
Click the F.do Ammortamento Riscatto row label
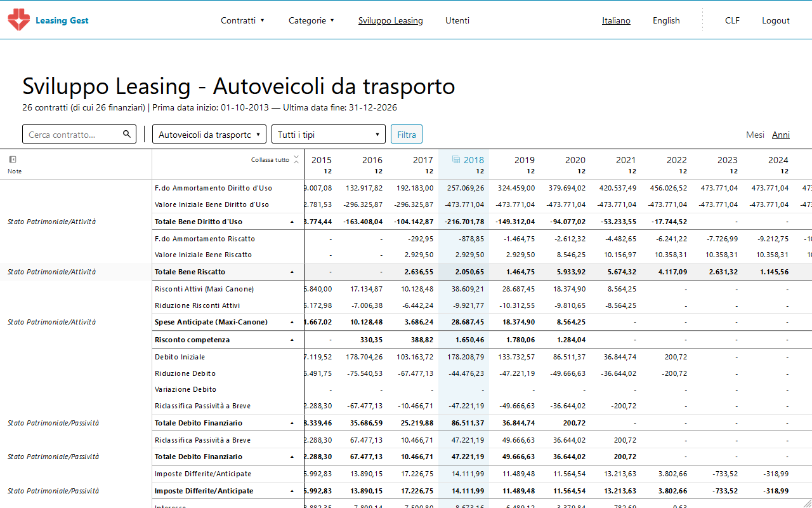click(x=205, y=239)
